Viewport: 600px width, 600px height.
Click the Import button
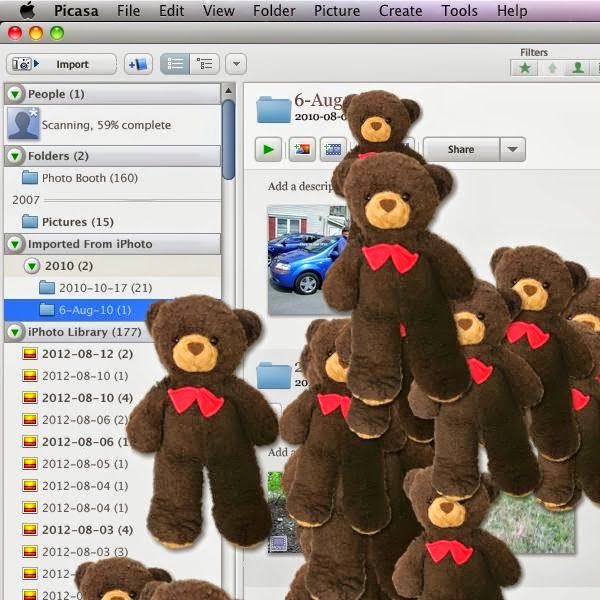61,64
